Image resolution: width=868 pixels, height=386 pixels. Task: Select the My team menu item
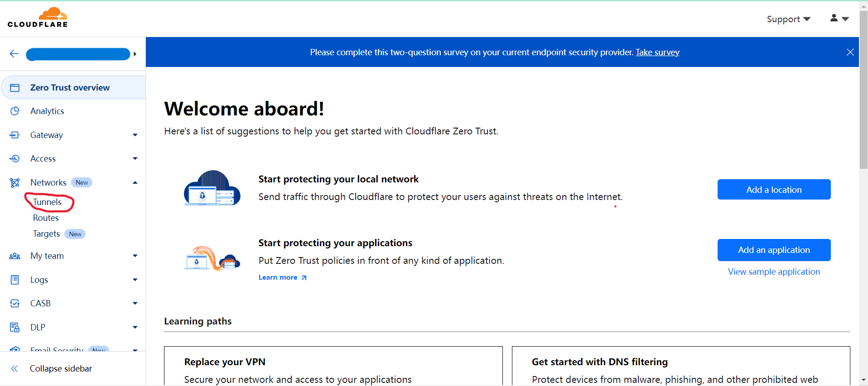tap(47, 256)
